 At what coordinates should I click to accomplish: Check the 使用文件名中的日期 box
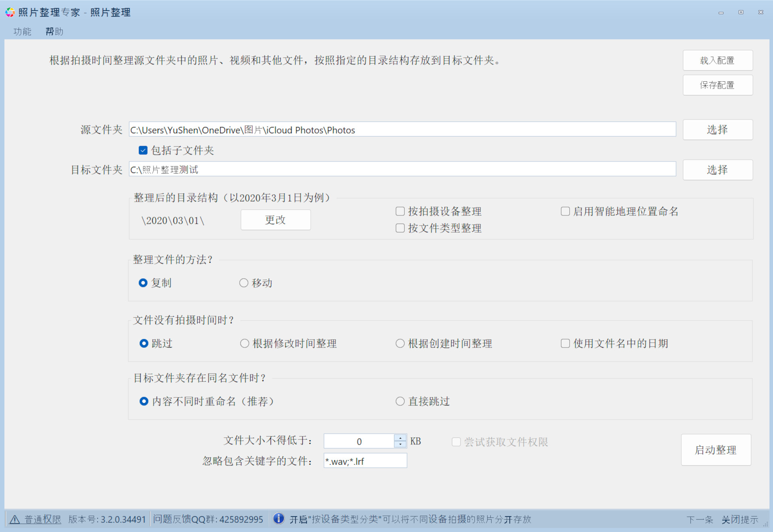tap(565, 343)
